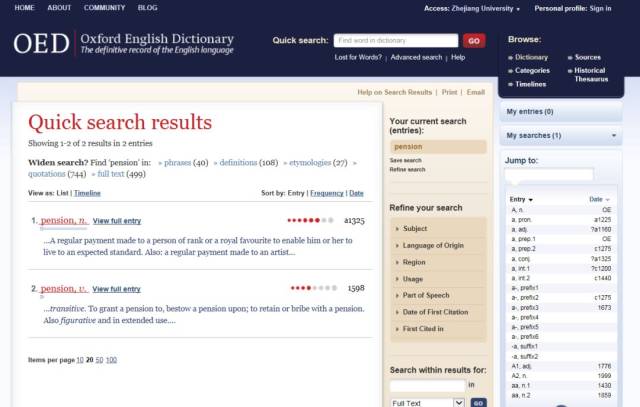640x407 pixels.
Task: View full entry for pension, v.
Action: 116,289
